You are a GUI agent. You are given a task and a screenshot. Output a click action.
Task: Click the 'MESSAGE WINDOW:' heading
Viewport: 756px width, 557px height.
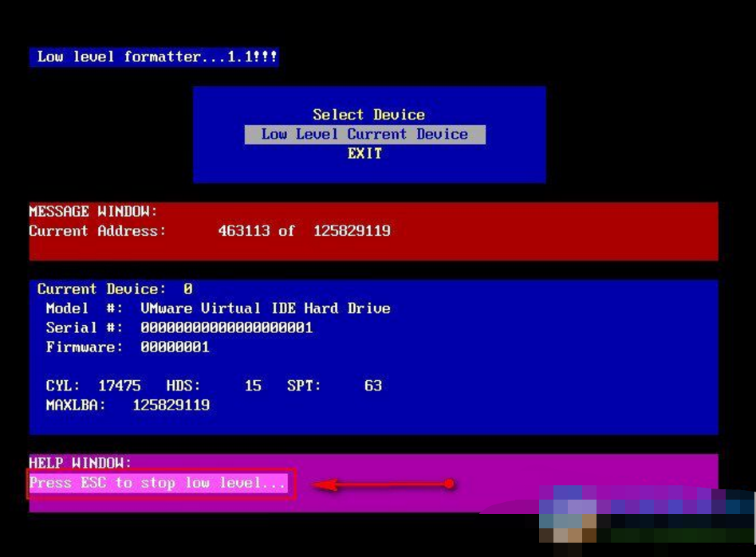pos(93,211)
